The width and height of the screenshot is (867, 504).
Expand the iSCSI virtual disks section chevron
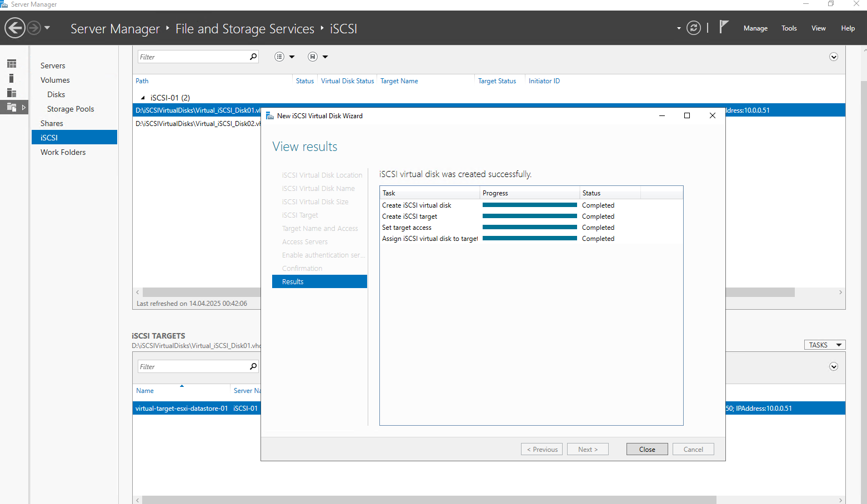(834, 57)
